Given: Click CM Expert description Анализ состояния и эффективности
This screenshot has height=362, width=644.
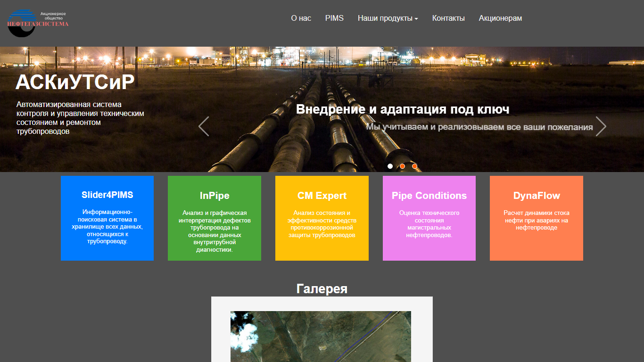Looking at the screenshot, I should pos(322,224).
